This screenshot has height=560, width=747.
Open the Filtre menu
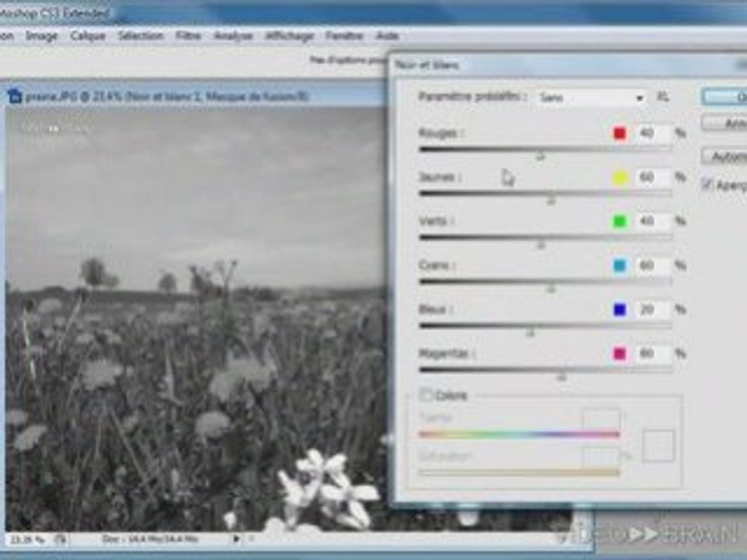188,36
